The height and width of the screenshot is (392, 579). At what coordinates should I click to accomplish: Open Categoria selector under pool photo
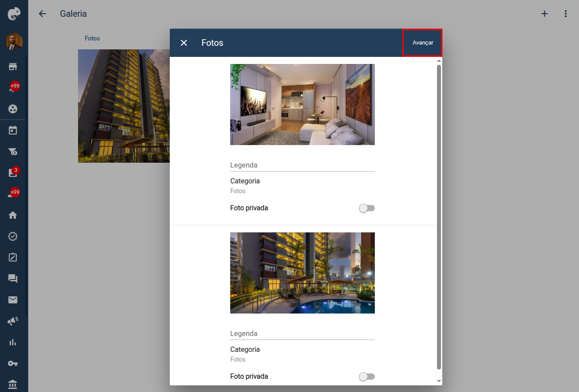pos(303,354)
